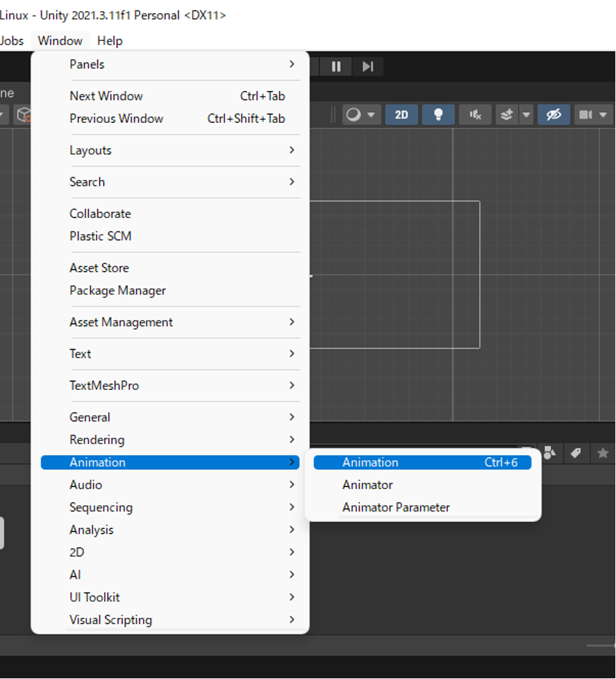This screenshot has height=679, width=616.
Task: Expand the Layouts submenu
Action: pos(170,150)
